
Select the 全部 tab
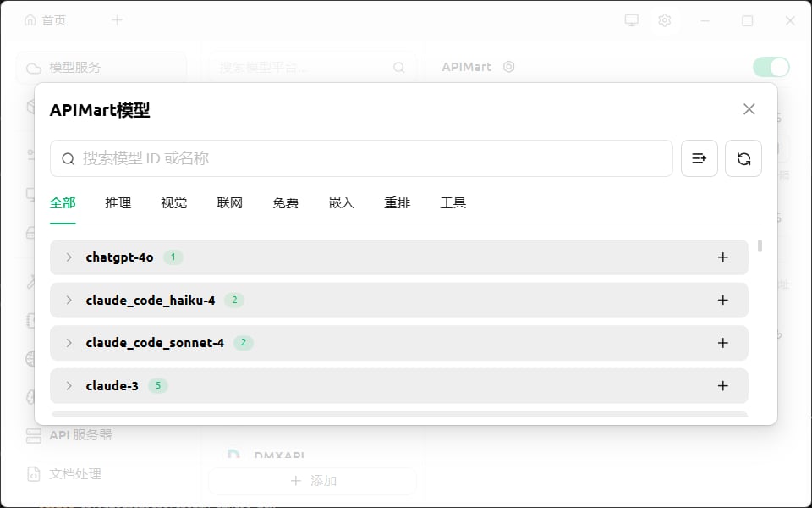63,202
